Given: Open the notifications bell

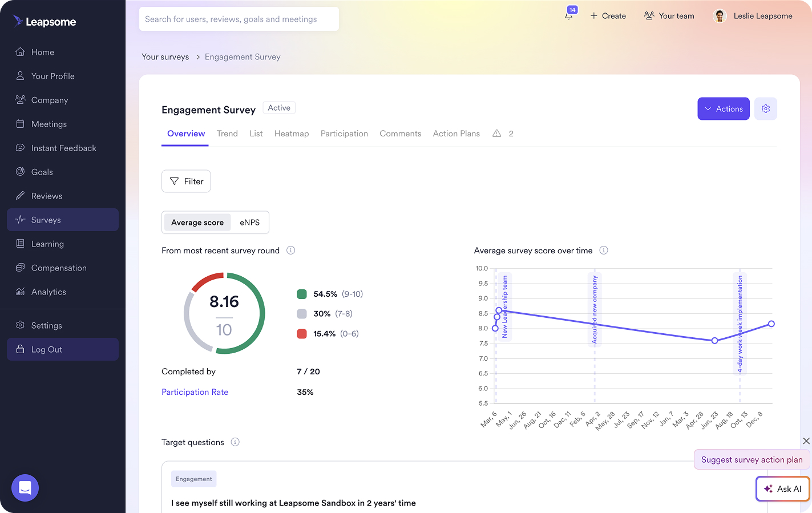Looking at the screenshot, I should click(x=569, y=17).
